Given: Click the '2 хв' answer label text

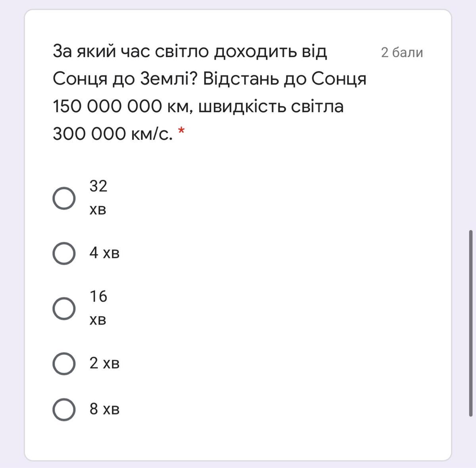Looking at the screenshot, I should [104, 363].
